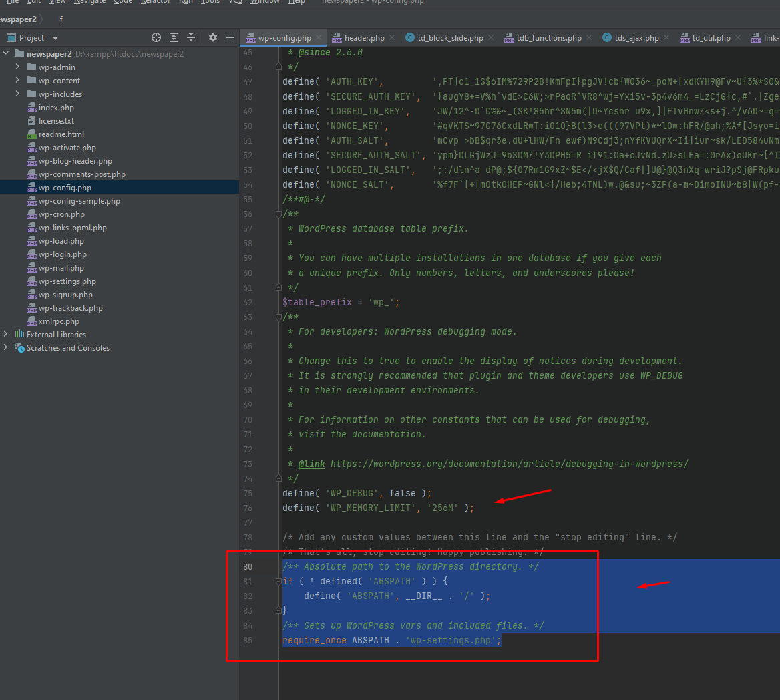Fold the if block at line 81
780x700 pixels.
[x=278, y=581]
